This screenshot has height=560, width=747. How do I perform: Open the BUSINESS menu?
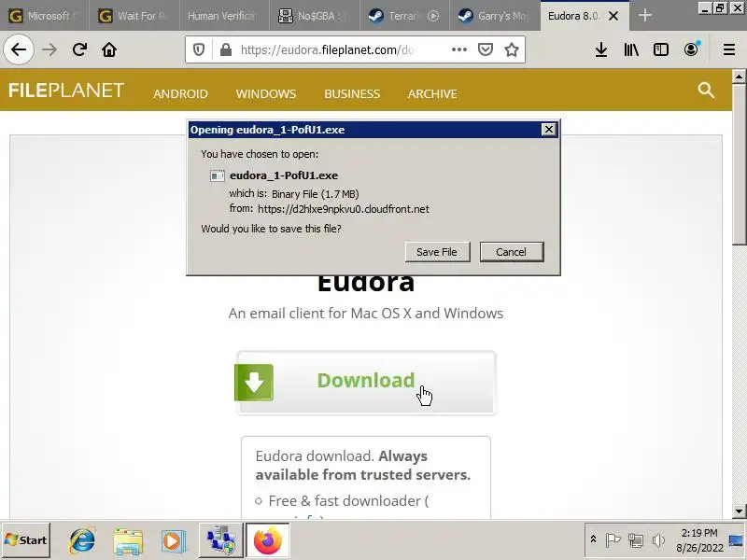tap(352, 94)
